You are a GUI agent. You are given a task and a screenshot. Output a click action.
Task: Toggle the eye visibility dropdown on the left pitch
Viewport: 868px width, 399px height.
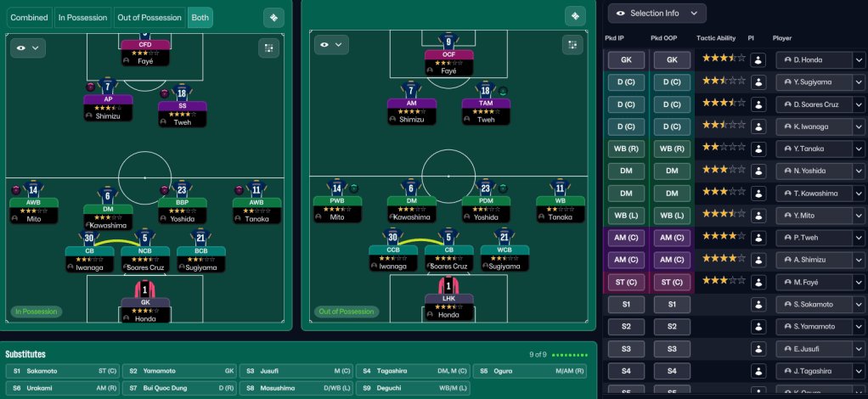[26, 48]
